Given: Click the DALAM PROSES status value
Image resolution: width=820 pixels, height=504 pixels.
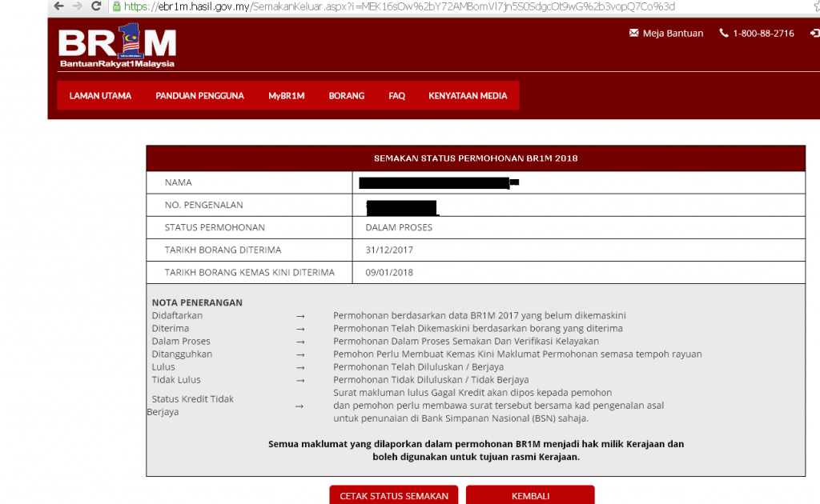Looking at the screenshot, I should pos(399,227).
